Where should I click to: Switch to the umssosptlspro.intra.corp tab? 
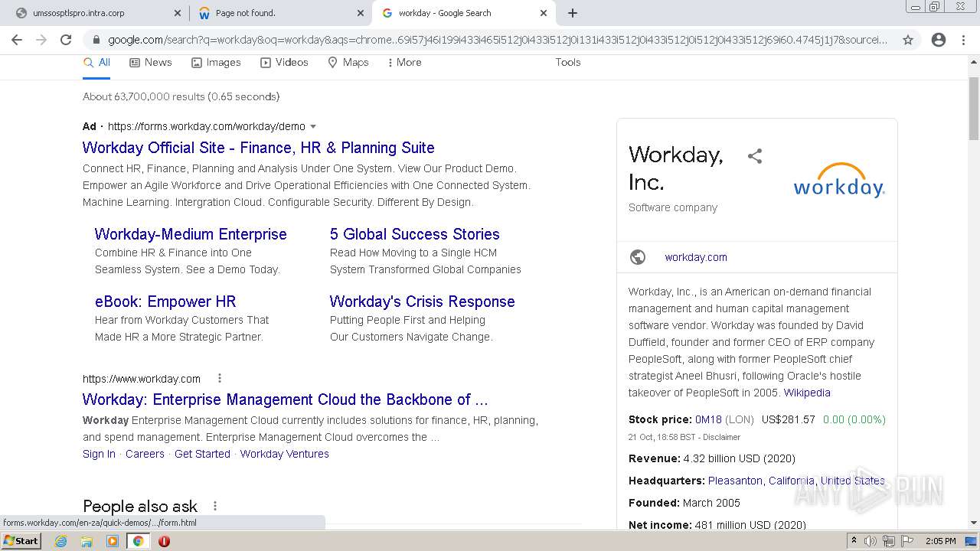[x=96, y=13]
